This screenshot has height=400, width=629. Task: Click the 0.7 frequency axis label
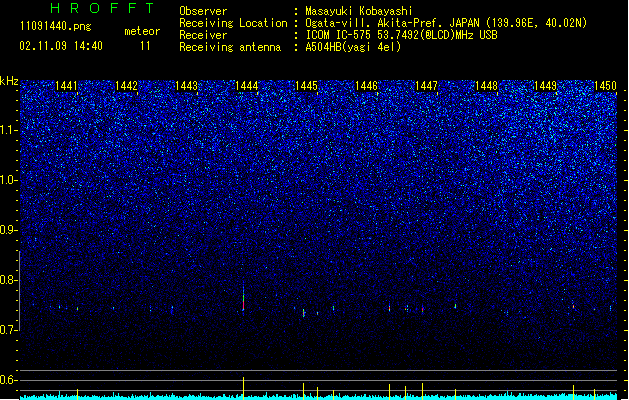point(9,330)
